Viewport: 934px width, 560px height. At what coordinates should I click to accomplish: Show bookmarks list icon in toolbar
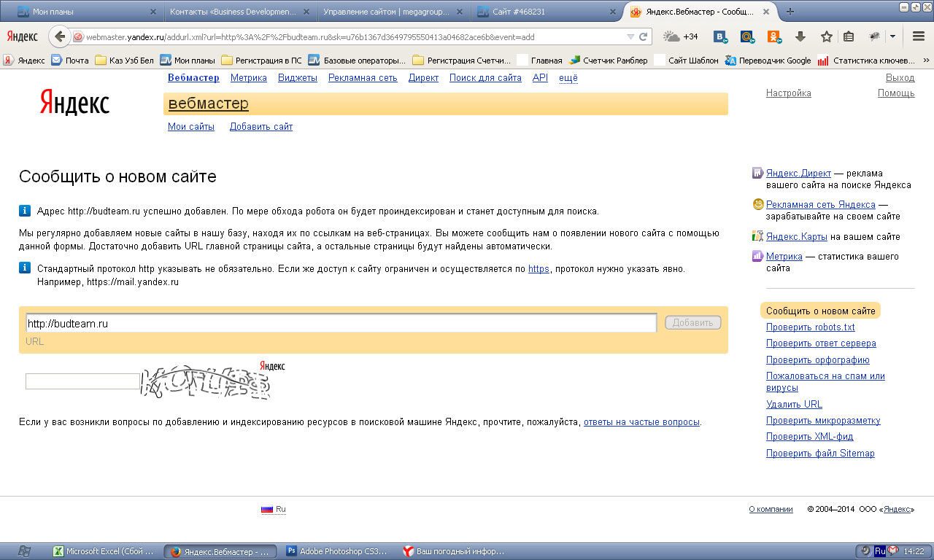[848, 36]
